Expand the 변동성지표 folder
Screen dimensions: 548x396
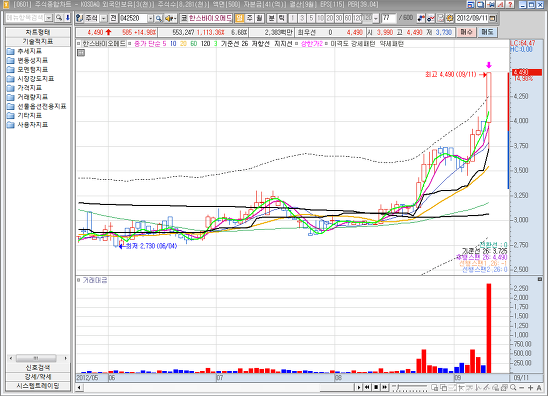[28, 60]
